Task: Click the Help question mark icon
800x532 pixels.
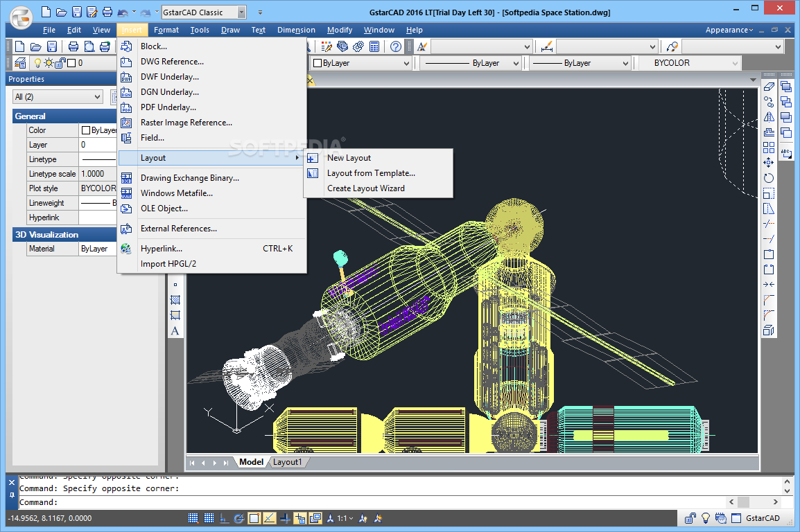Action: (395, 47)
